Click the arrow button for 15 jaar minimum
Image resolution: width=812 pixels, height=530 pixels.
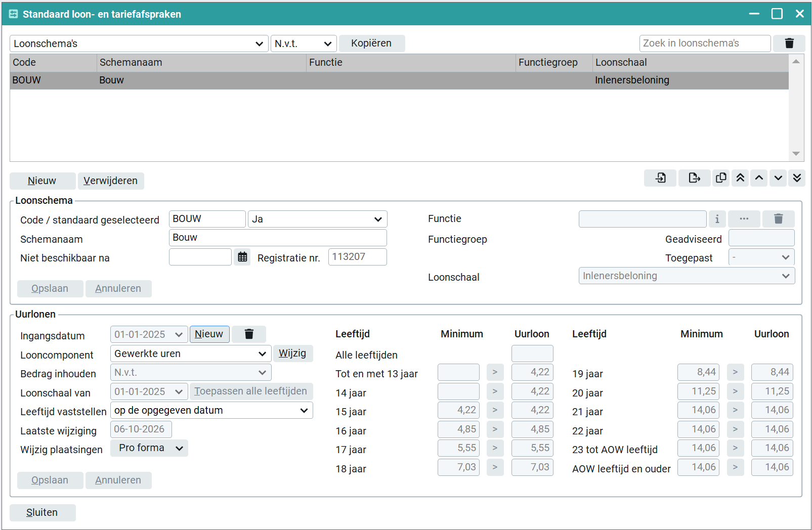click(x=495, y=410)
